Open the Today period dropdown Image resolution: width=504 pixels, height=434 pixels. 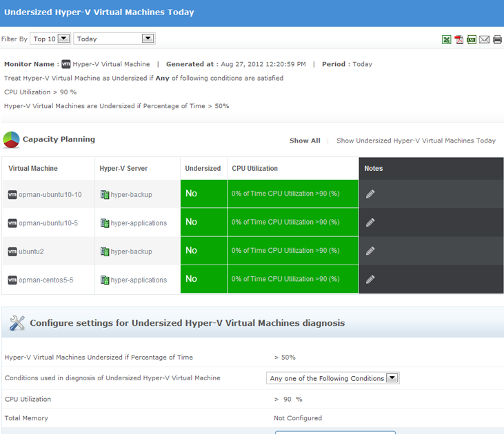(114, 39)
